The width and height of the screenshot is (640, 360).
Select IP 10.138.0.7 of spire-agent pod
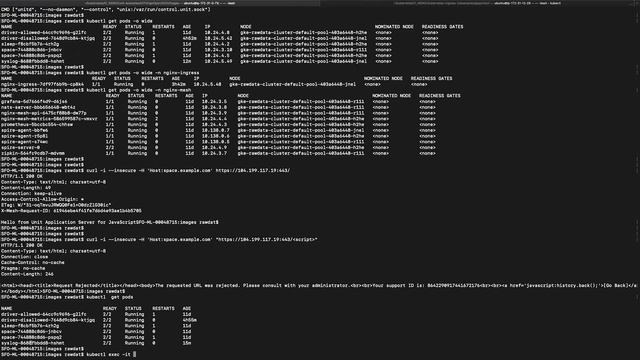coord(216,130)
